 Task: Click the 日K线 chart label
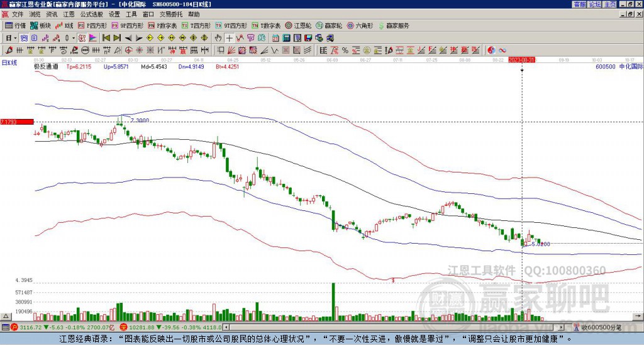[x=9, y=62]
